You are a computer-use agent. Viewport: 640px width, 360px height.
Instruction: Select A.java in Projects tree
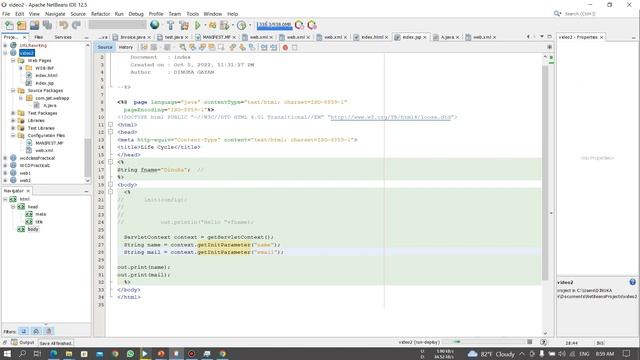point(50,105)
